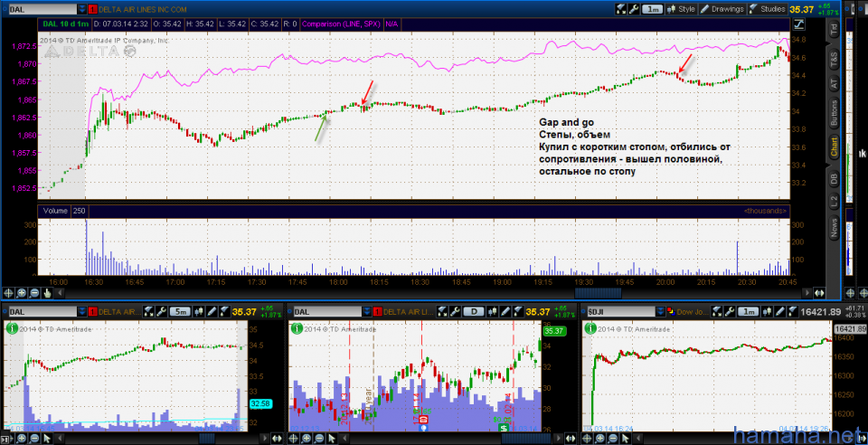
Task: Open the 5m timeframe selector
Action: 181,312
